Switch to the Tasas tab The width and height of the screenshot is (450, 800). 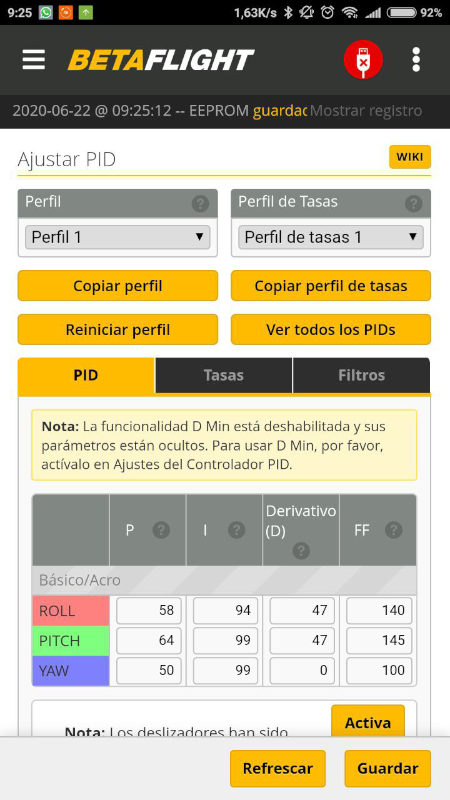click(x=223, y=376)
